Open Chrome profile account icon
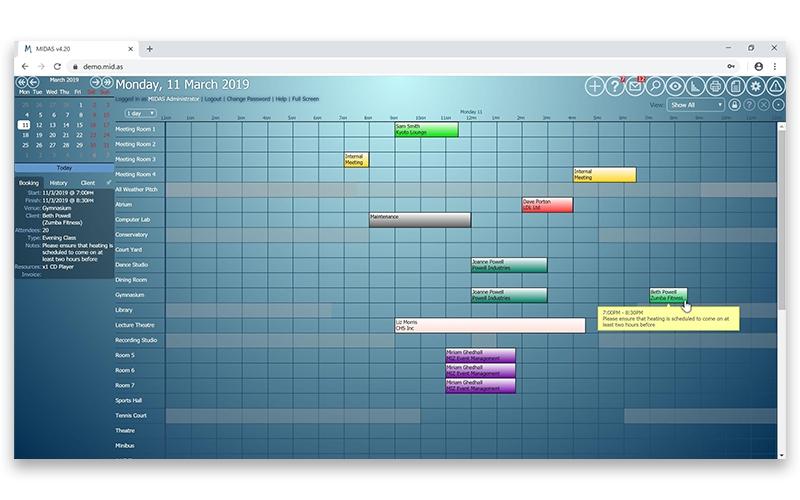This screenshot has width=800, height=500. 759,66
